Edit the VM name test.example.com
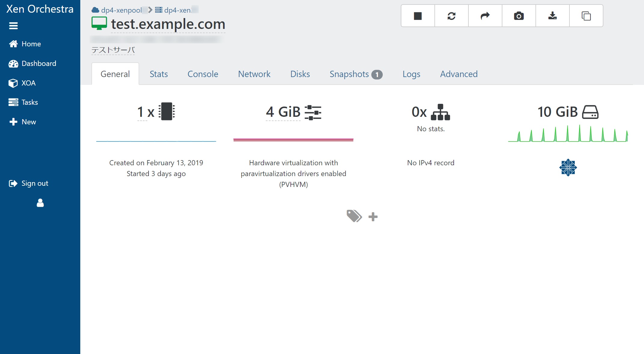Viewport: 644px width, 354px height. [168, 24]
